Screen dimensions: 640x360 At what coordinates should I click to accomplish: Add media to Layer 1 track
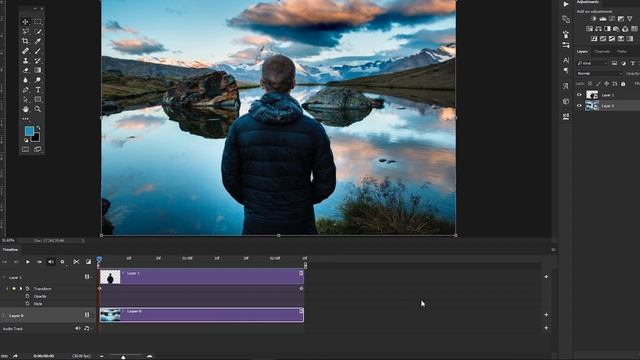click(546, 277)
